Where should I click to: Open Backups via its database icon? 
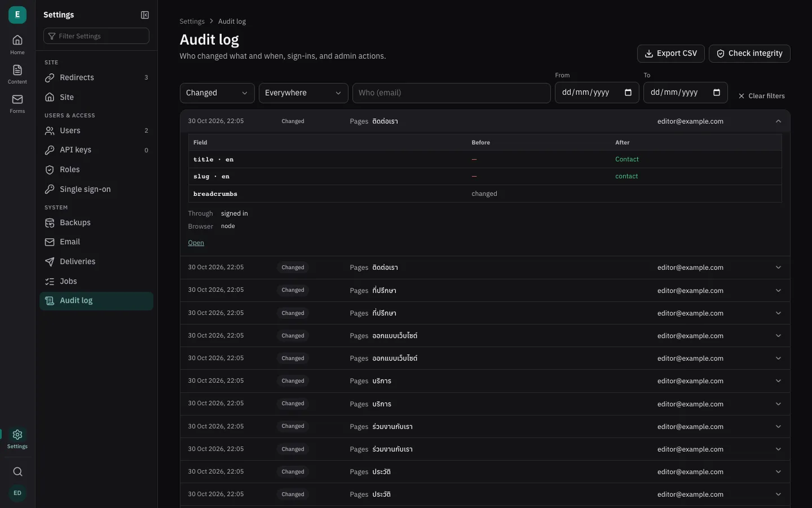pyautogui.click(x=50, y=223)
